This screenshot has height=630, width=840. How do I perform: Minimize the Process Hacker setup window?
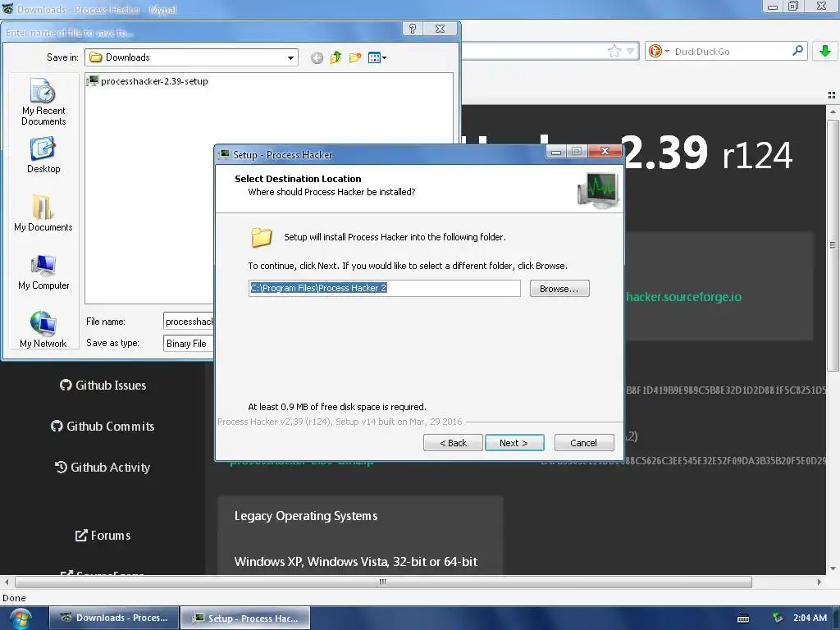tap(556, 152)
